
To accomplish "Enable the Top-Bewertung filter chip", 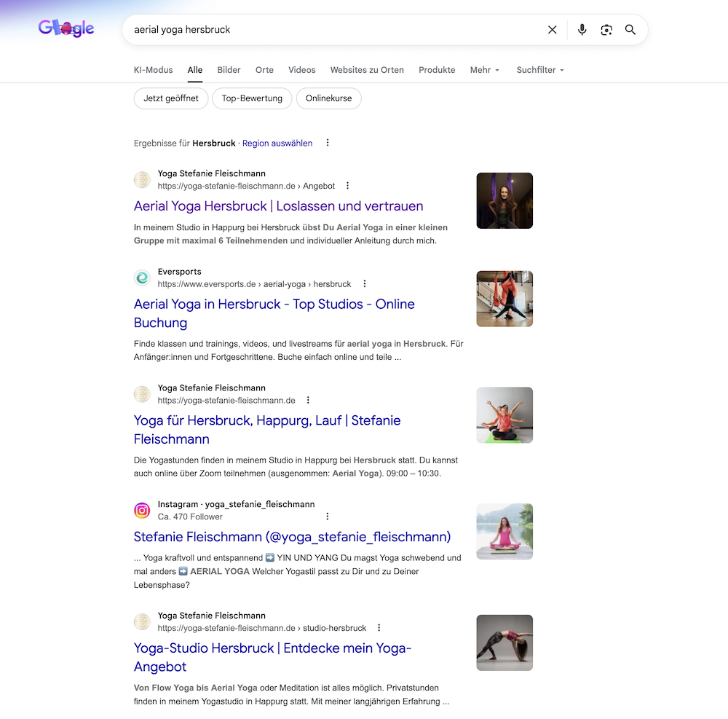I will pyautogui.click(x=252, y=98).
